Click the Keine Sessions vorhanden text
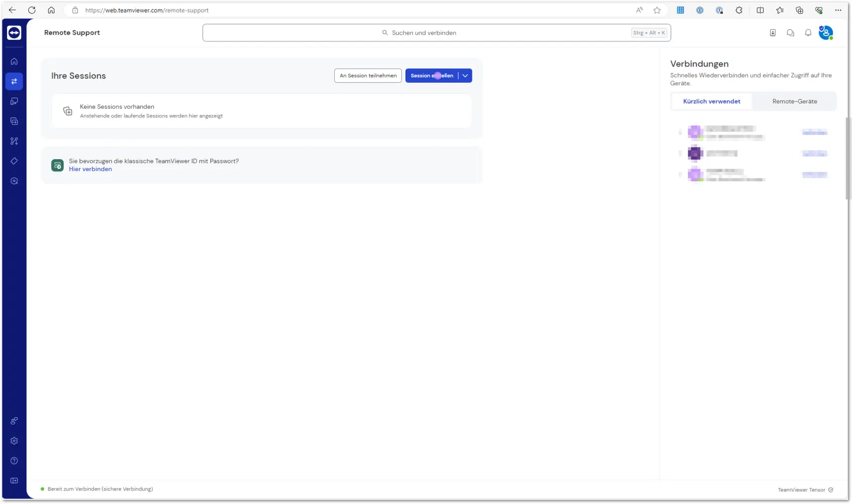Viewport: 852px width, 504px height. (x=117, y=107)
